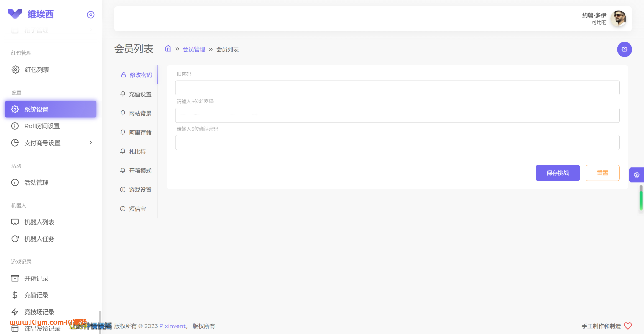
Task: Go to home via breadcrumb house icon
Action: click(x=168, y=48)
